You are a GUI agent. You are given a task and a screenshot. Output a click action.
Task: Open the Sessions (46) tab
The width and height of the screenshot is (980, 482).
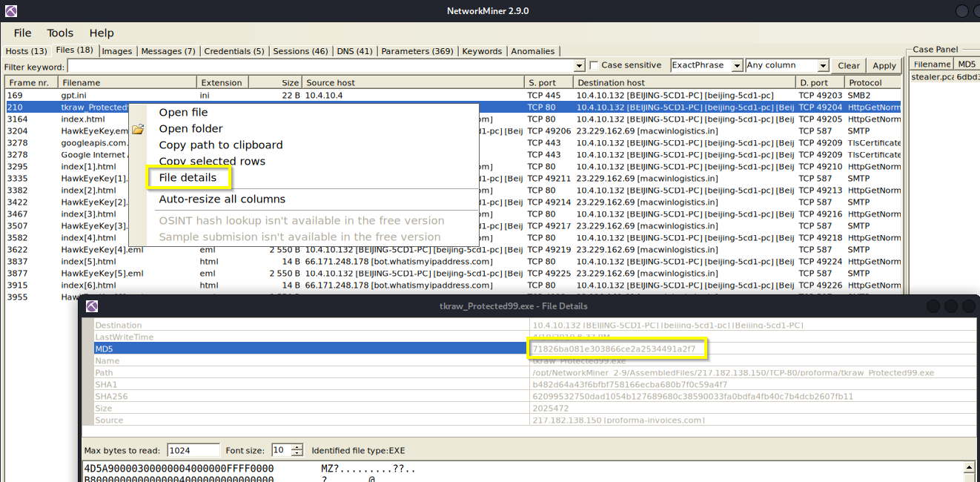[300, 51]
